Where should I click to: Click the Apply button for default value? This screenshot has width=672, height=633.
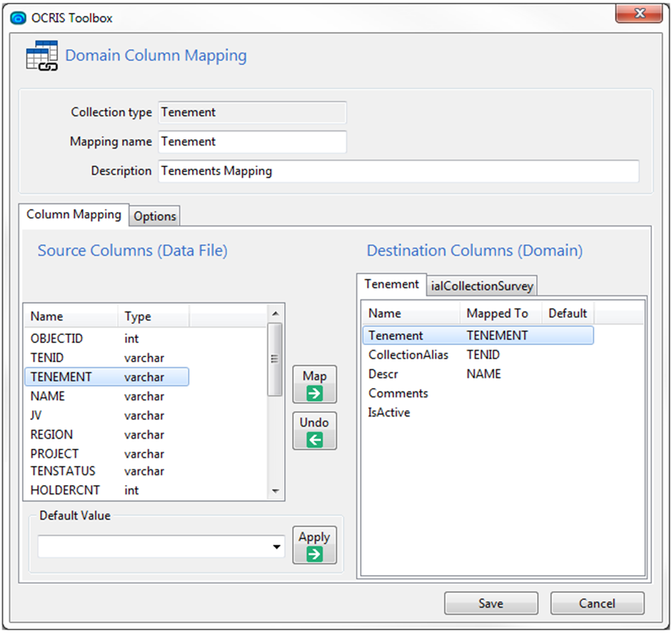pyautogui.click(x=314, y=545)
